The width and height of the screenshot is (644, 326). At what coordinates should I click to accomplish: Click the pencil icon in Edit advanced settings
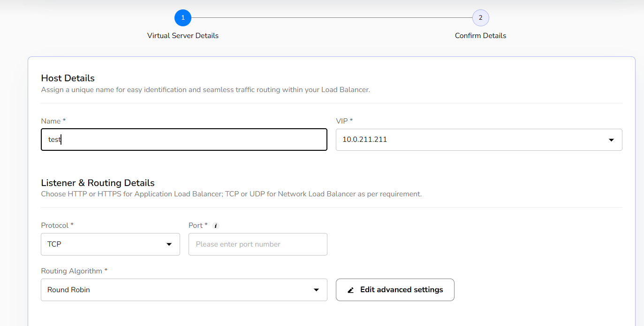(x=351, y=290)
